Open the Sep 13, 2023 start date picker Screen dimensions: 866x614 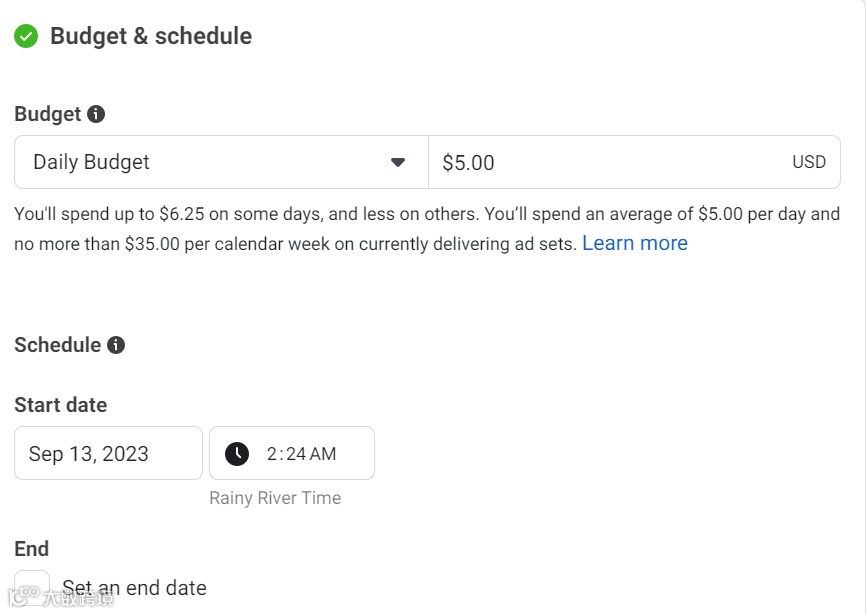(x=108, y=453)
